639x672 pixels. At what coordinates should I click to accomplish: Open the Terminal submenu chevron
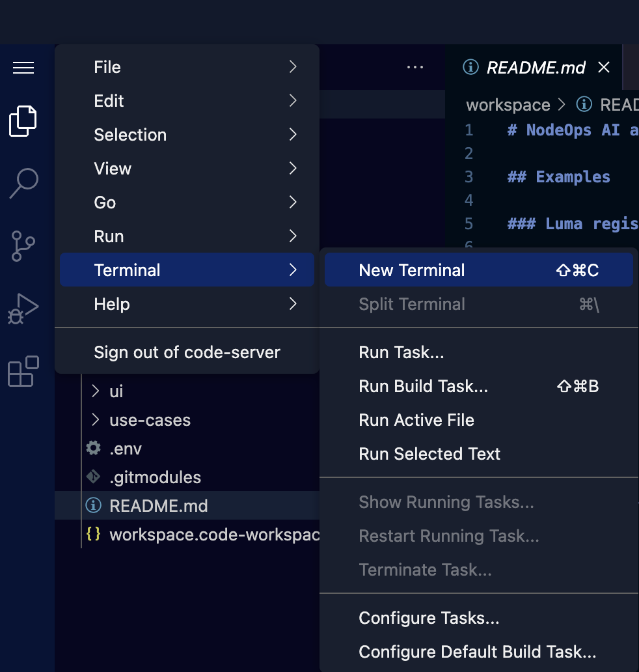click(x=292, y=270)
